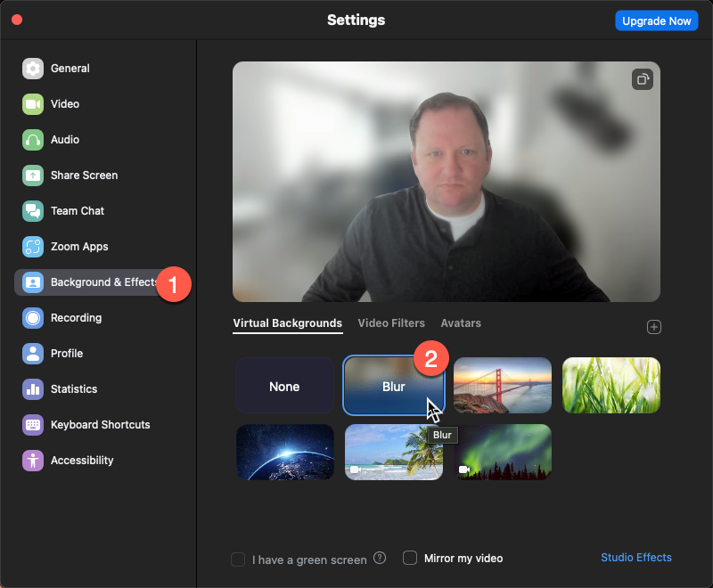Viewport: 713px width, 588px height.
Task: Open General settings gear icon
Action: pos(33,69)
